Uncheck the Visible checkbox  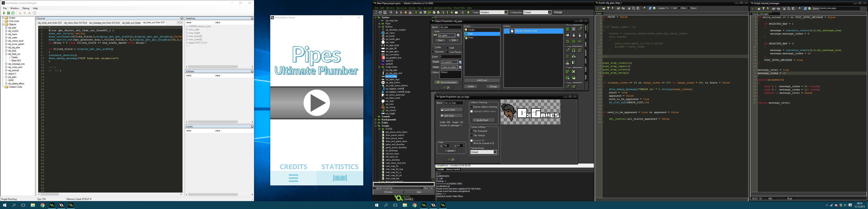[433, 47]
